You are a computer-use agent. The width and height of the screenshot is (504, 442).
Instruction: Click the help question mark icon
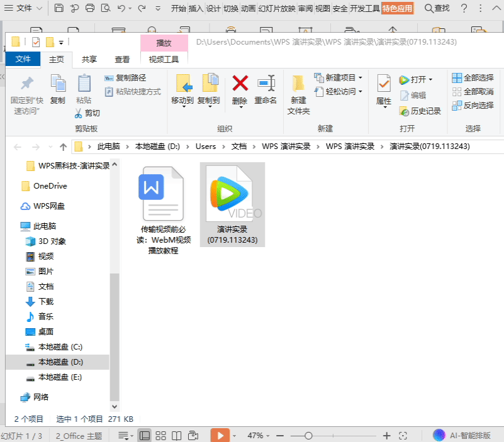[464, 8]
